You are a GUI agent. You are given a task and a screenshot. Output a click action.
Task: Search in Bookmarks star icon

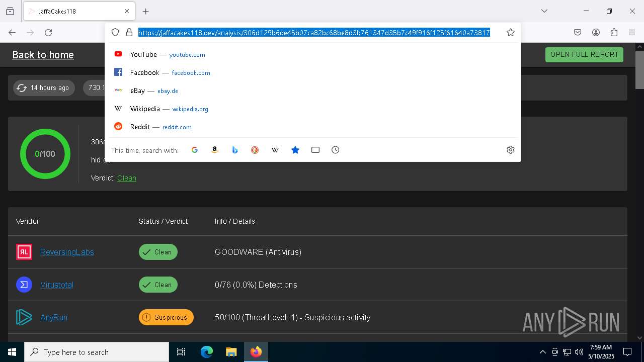(x=295, y=150)
